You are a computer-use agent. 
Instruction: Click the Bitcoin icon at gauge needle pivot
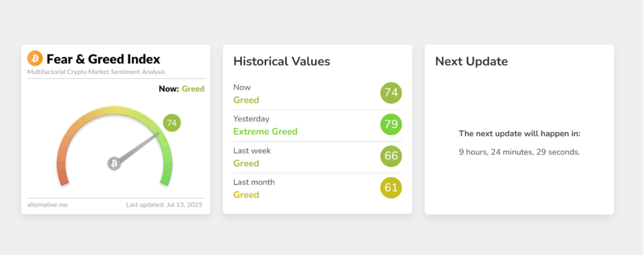114,163
